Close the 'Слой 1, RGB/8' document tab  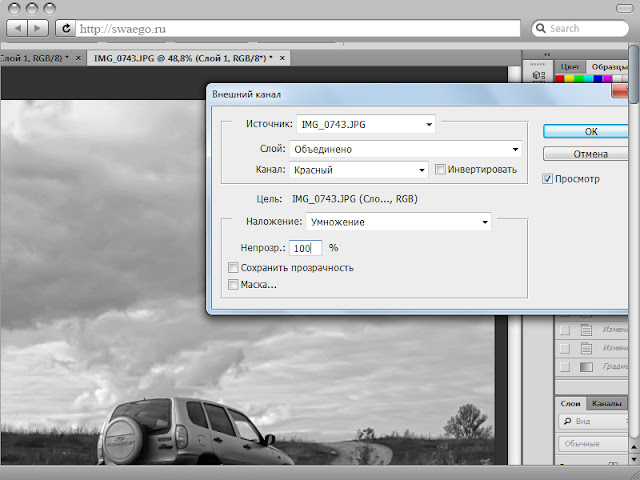point(78,58)
